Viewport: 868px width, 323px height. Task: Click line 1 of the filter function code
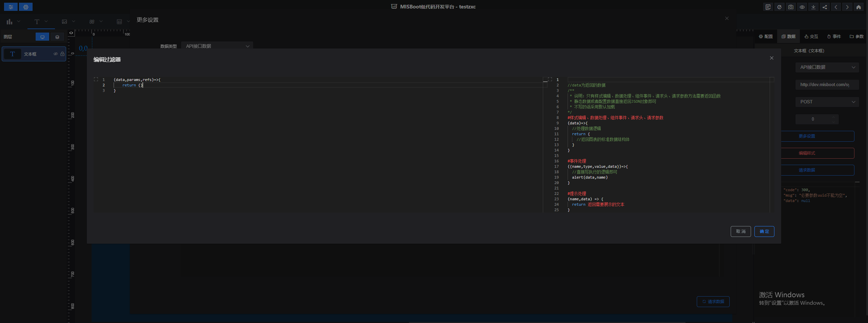point(137,80)
